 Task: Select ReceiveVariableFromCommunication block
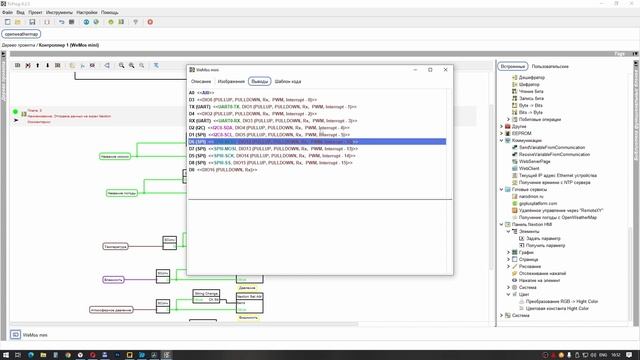coord(554,154)
